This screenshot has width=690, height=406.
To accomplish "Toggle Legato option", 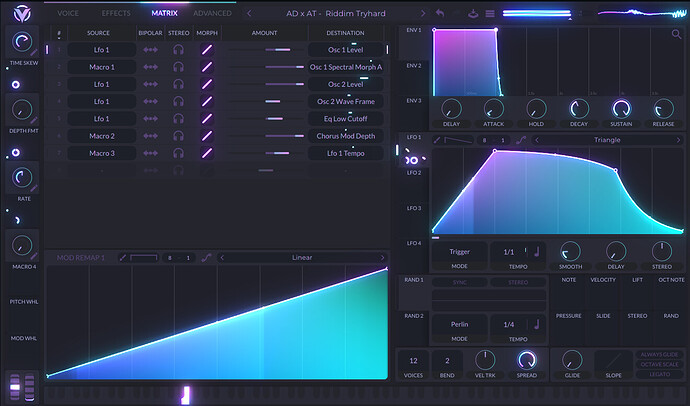I will tap(659, 374).
